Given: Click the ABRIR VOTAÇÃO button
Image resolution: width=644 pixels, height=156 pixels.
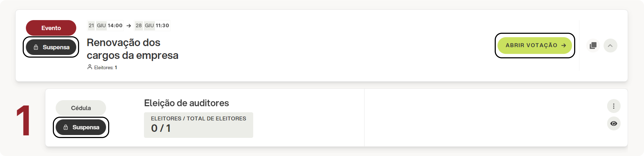Looking at the screenshot, I should [534, 45].
